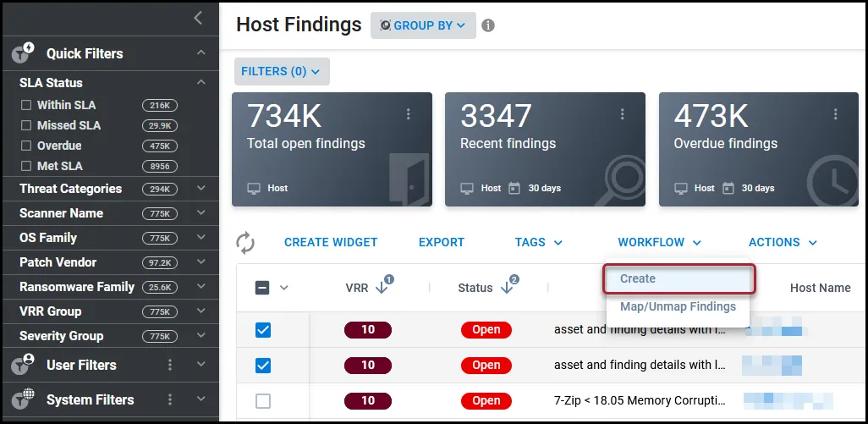Open the Group By dropdown
This screenshot has width=868, height=424.
coord(423,25)
